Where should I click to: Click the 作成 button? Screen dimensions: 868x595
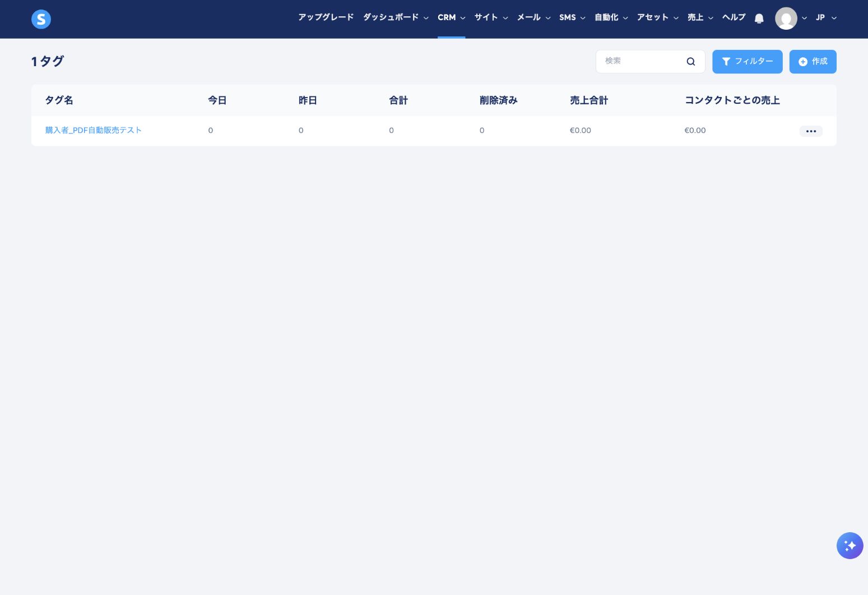point(813,62)
